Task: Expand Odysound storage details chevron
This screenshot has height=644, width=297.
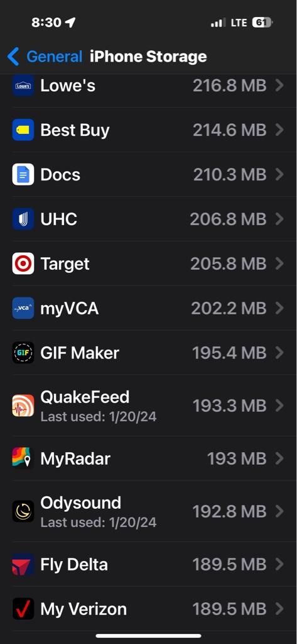Action: click(x=279, y=511)
